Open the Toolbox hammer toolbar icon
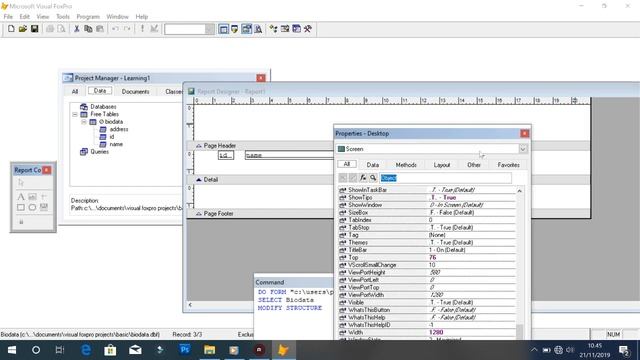 308,29
